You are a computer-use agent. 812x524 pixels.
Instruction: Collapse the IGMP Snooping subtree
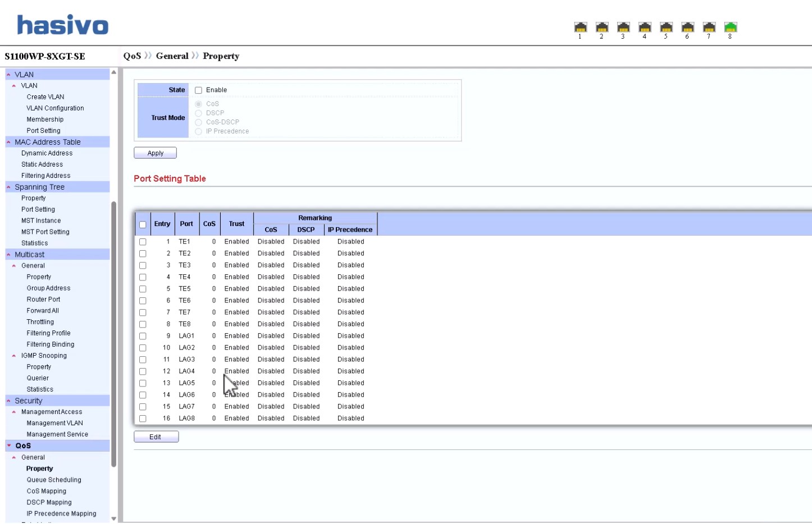click(x=14, y=356)
